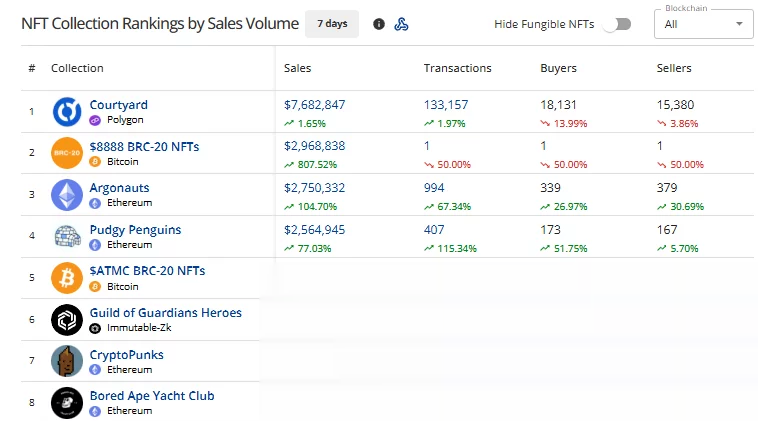Click the 115.34% transactions change

(450, 248)
